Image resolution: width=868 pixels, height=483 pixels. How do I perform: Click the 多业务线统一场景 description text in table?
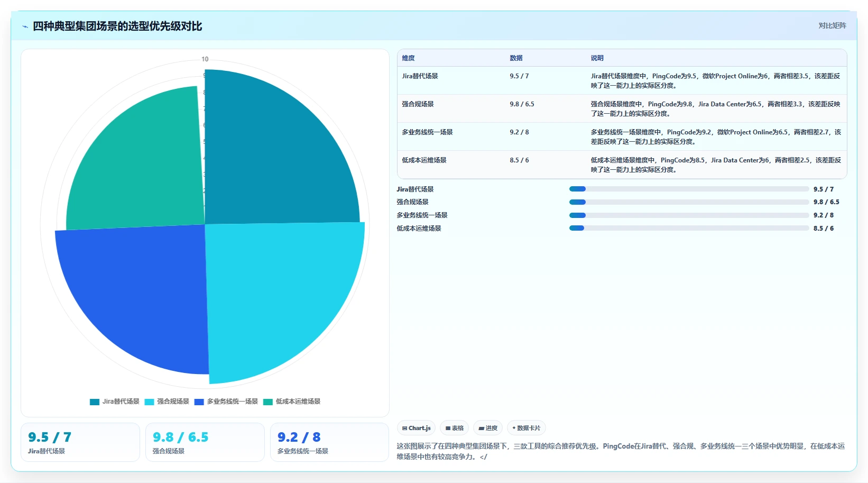coord(716,137)
